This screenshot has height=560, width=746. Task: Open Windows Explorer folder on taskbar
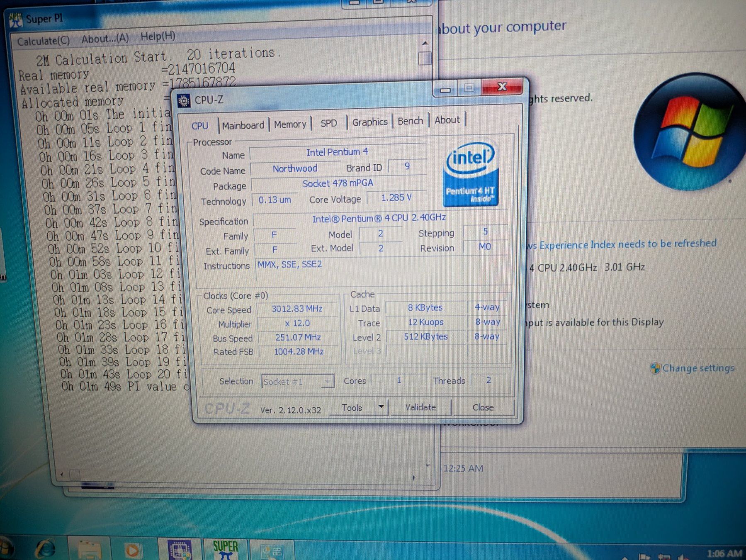point(90,550)
